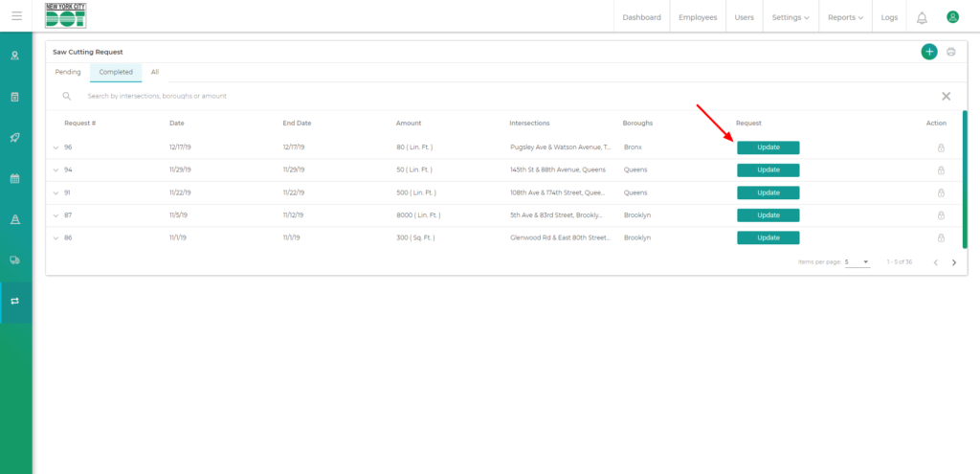Click the truck icon in sidebar

(15, 260)
